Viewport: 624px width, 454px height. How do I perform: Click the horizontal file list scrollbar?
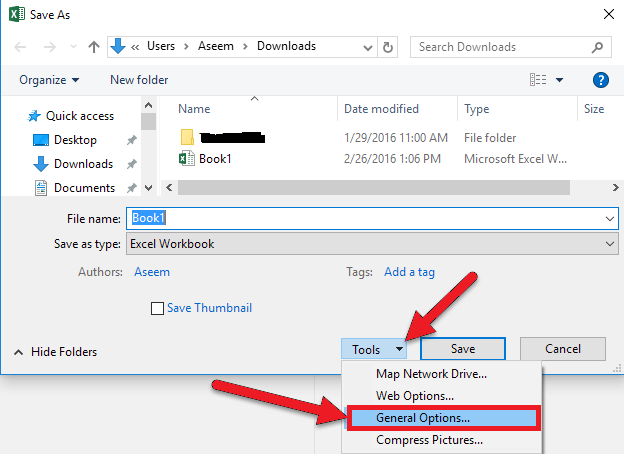pos(374,187)
